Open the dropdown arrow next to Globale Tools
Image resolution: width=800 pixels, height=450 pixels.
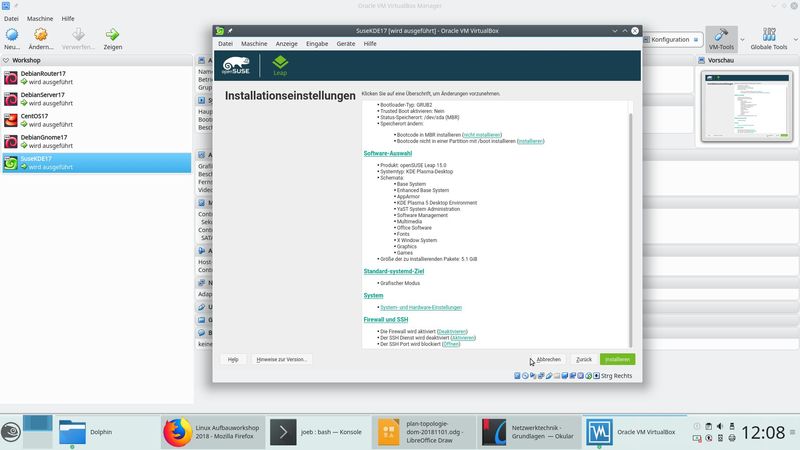click(x=795, y=39)
